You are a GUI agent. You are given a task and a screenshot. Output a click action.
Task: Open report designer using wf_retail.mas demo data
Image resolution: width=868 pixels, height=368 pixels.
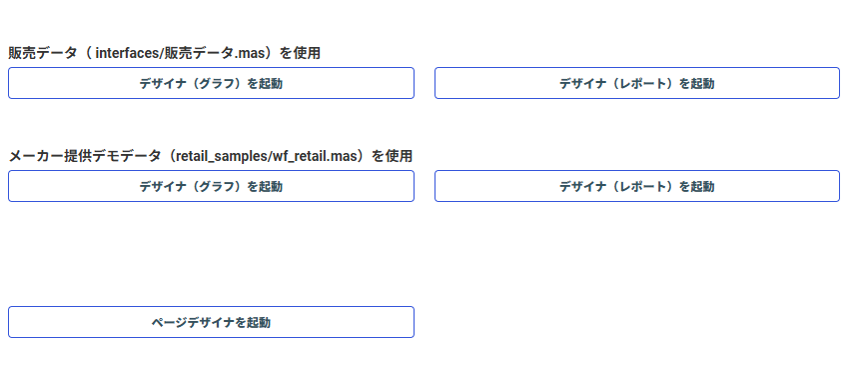pyautogui.click(x=637, y=186)
